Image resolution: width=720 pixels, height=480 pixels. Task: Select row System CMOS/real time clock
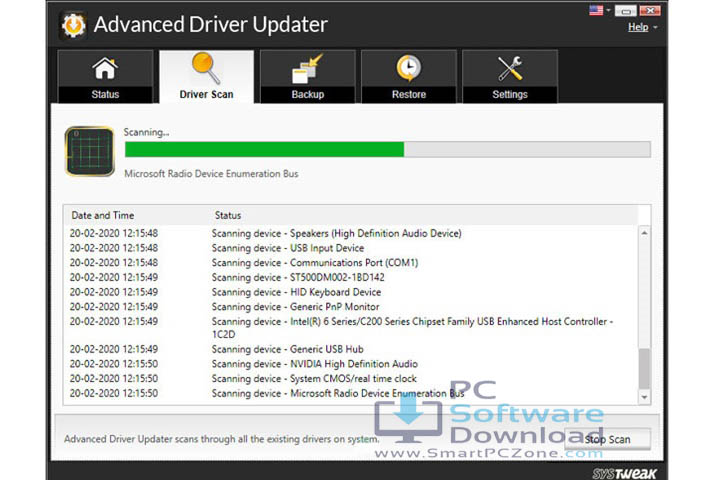(x=351, y=378)
